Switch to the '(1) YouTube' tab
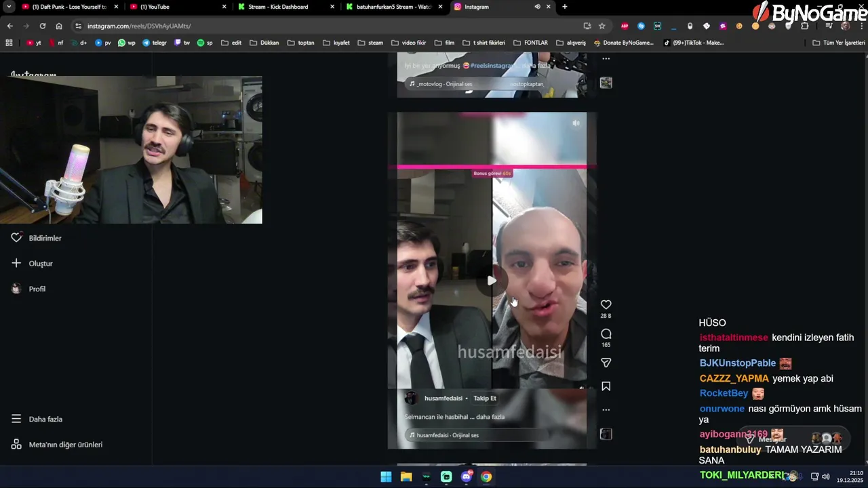 [x=176, y=7]
